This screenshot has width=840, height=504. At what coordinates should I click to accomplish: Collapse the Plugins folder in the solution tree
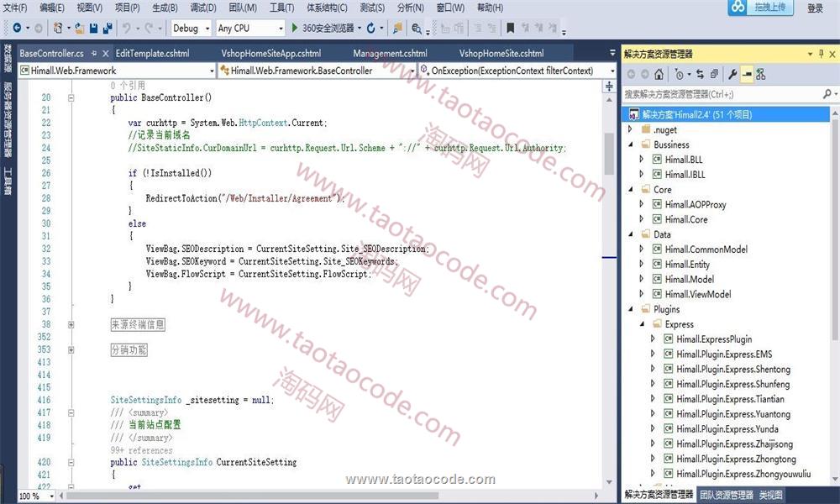tap(632, 309)
